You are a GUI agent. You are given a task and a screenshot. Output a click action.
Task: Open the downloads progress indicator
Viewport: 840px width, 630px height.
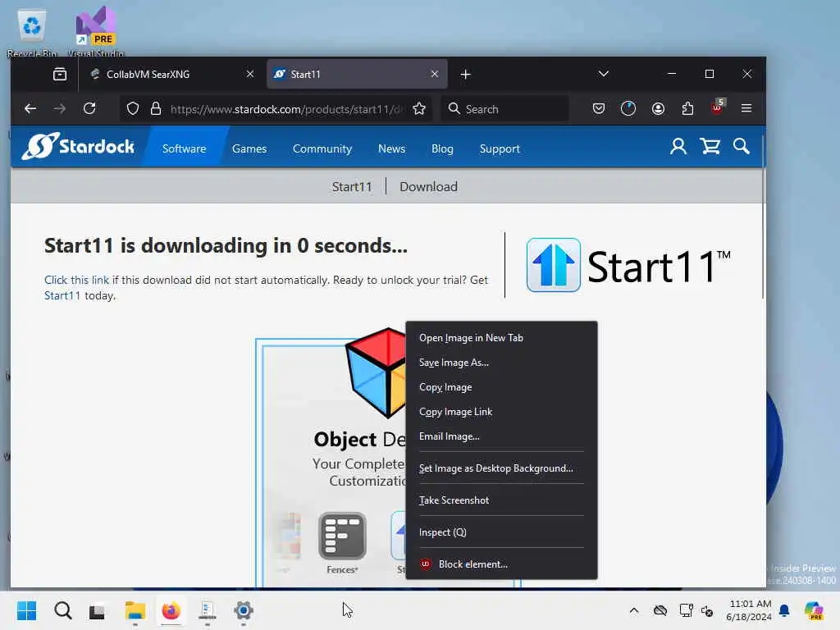point(628,109)
